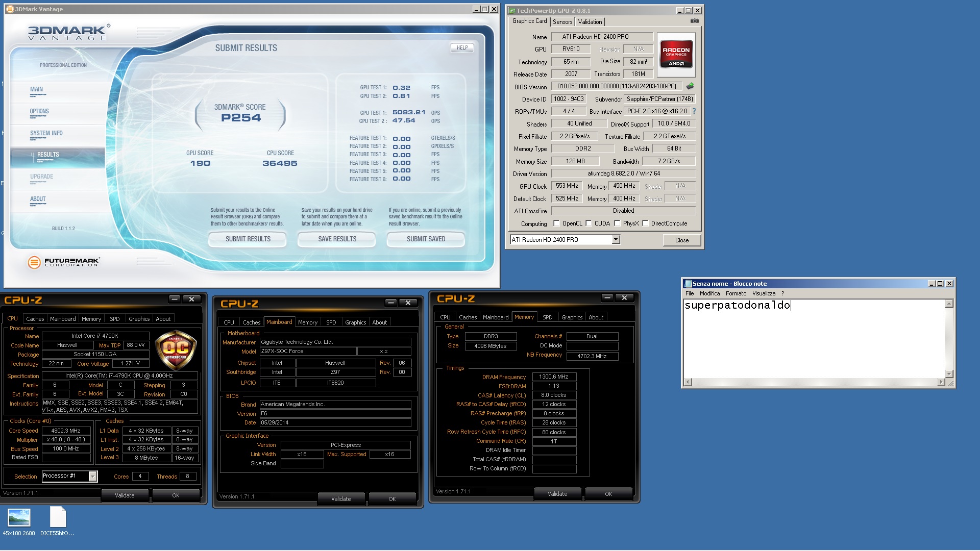
Task: Select RESULTS in 3DMark sidebar
Action: (57, 157)
